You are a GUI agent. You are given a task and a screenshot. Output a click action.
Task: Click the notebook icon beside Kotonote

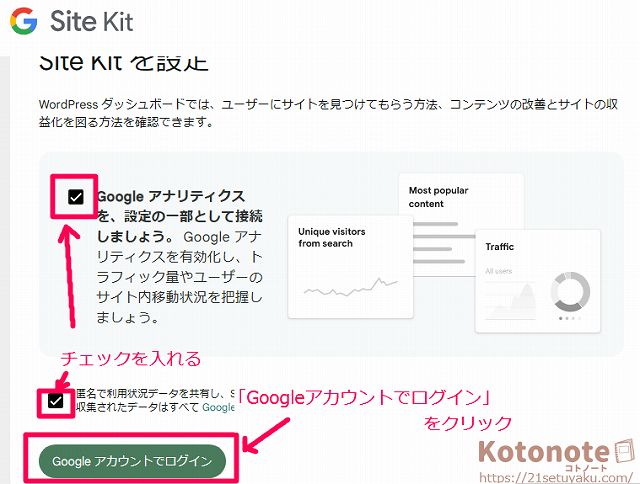click(624, 451)
